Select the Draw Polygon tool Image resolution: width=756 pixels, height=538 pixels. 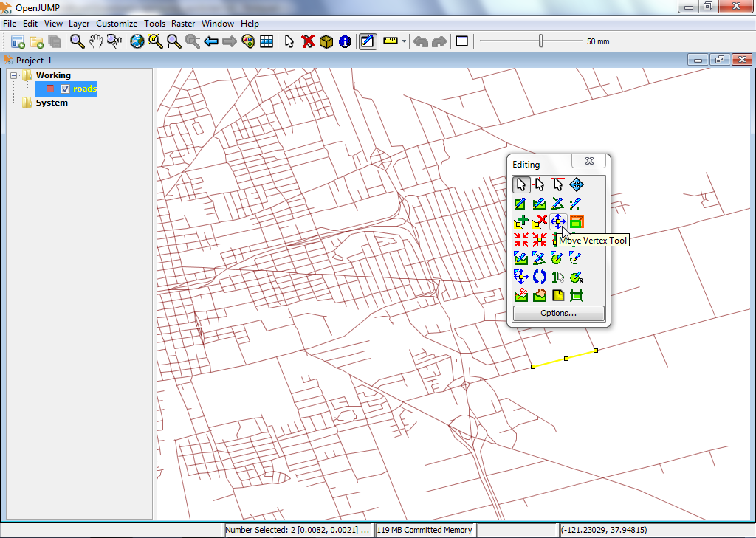[539, 204]
